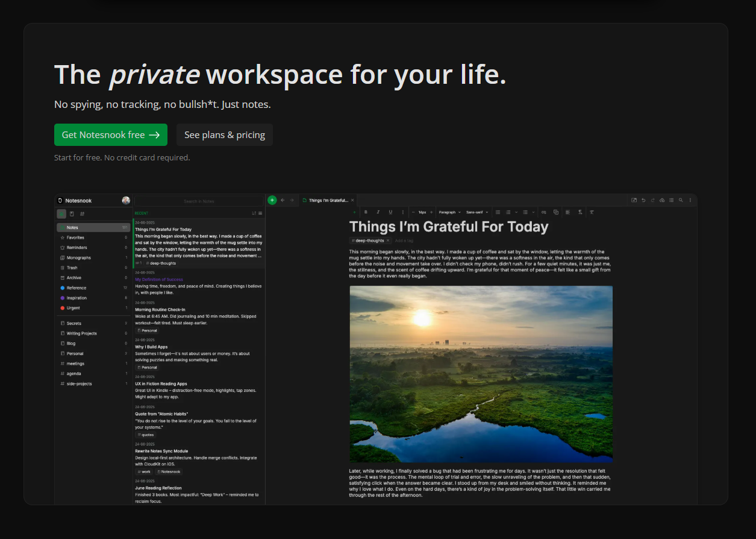Select the purple Inspiration color filter
Viewport: 756px width, 539px height.
coord(93,298)
